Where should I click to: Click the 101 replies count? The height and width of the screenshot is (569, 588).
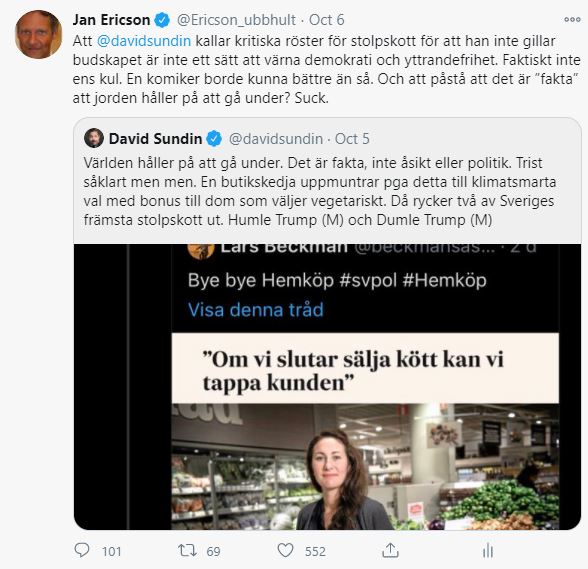coord(111,551)
